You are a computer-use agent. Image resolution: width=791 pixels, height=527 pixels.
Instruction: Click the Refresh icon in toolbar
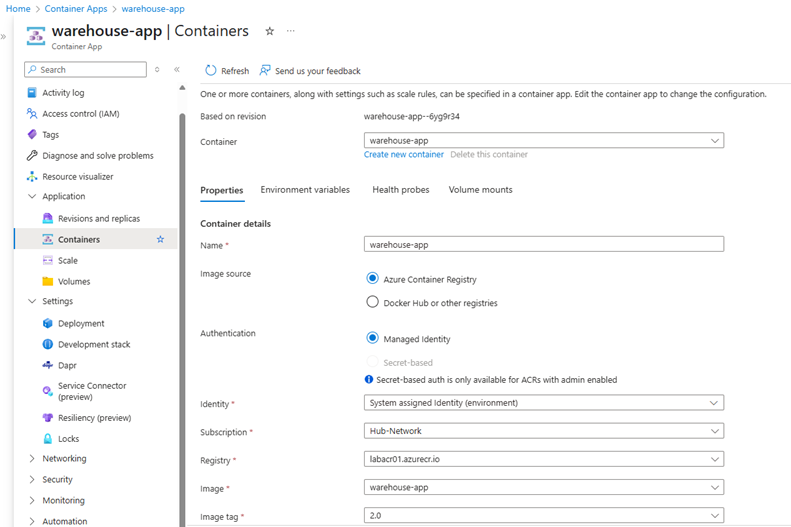pyautogui.click(x=210, y=71)
